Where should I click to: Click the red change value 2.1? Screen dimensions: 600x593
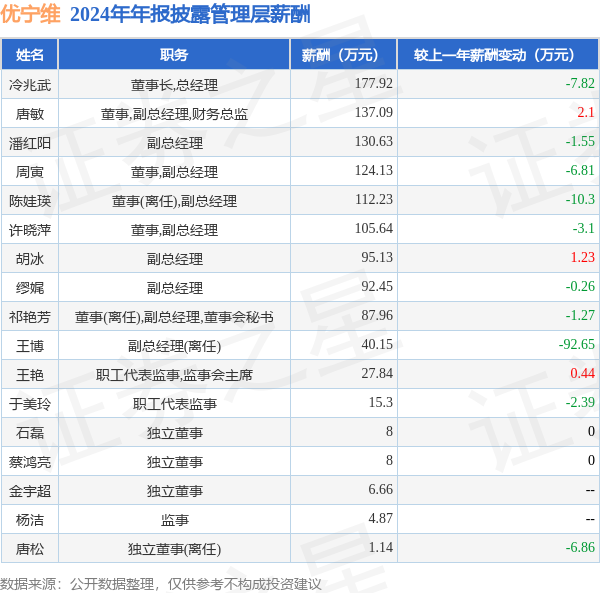pyautogui.click(x=586, y=112)
